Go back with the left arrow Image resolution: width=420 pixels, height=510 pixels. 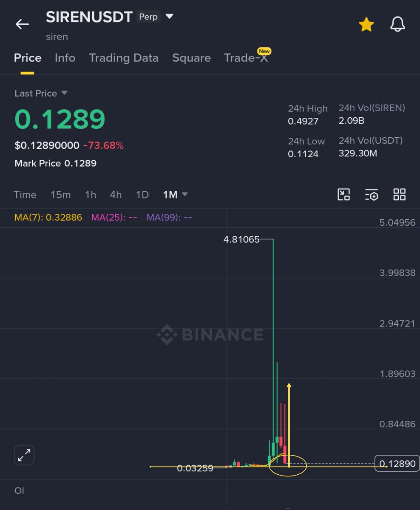(x=22, y=24)
